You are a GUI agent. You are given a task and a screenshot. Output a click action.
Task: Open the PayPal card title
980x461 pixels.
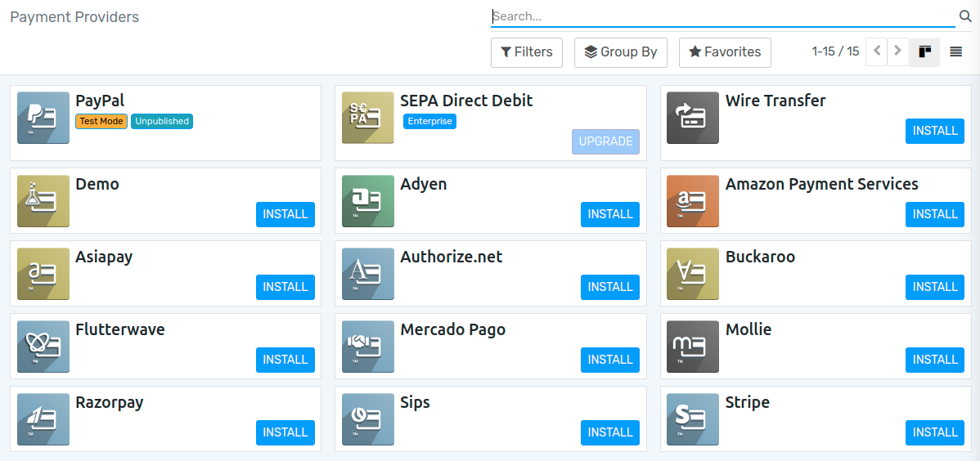(x=100, y=101)
